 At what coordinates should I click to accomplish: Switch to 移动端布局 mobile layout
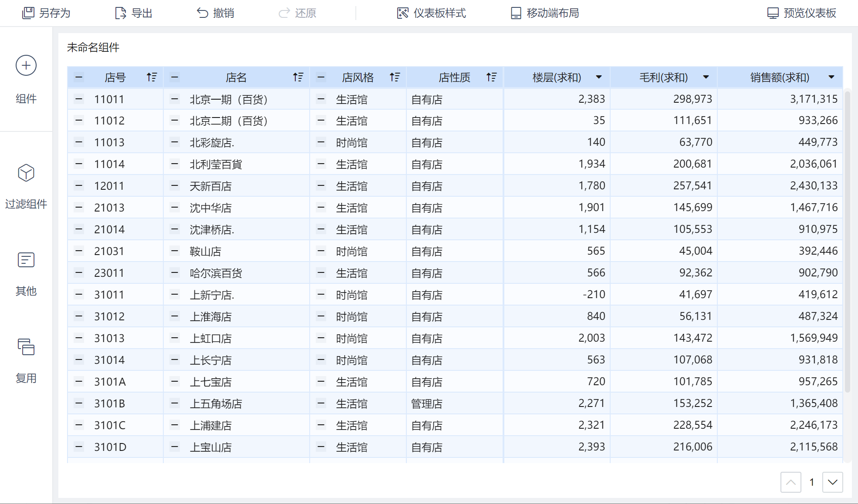[544, 13]
